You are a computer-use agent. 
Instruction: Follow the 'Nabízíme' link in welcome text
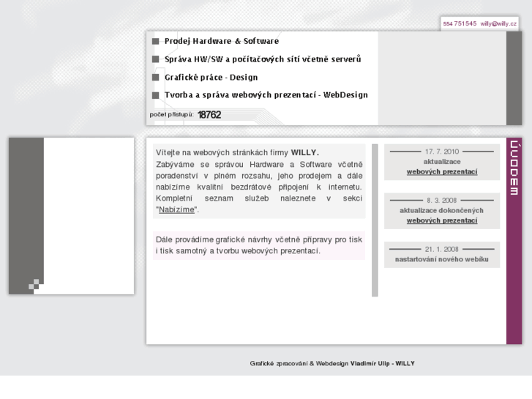pos(176,209)
